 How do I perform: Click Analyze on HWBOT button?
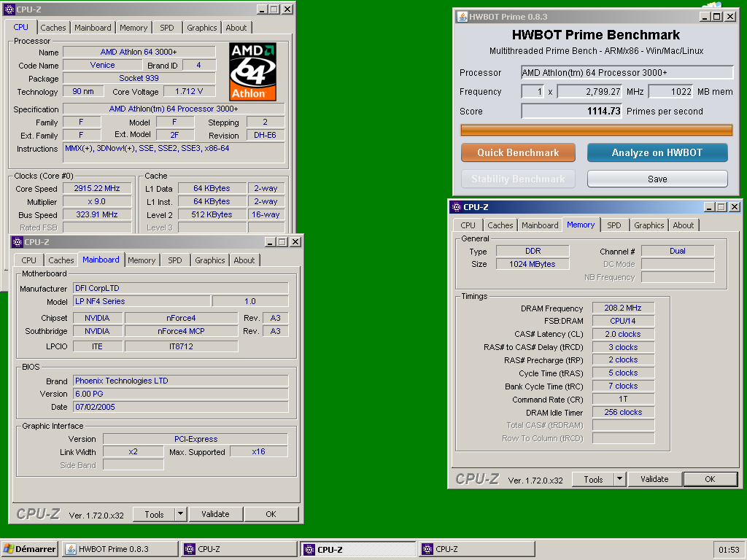[x=657, y=153]
